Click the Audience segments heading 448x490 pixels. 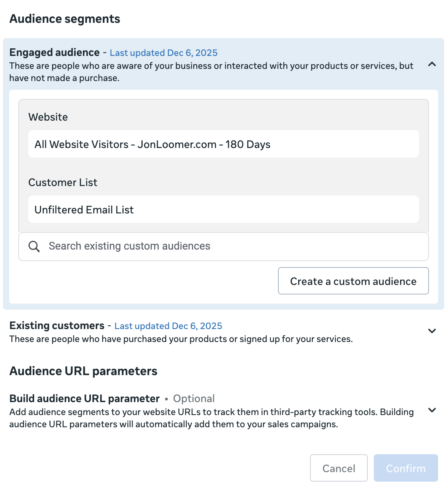(65, 19)
